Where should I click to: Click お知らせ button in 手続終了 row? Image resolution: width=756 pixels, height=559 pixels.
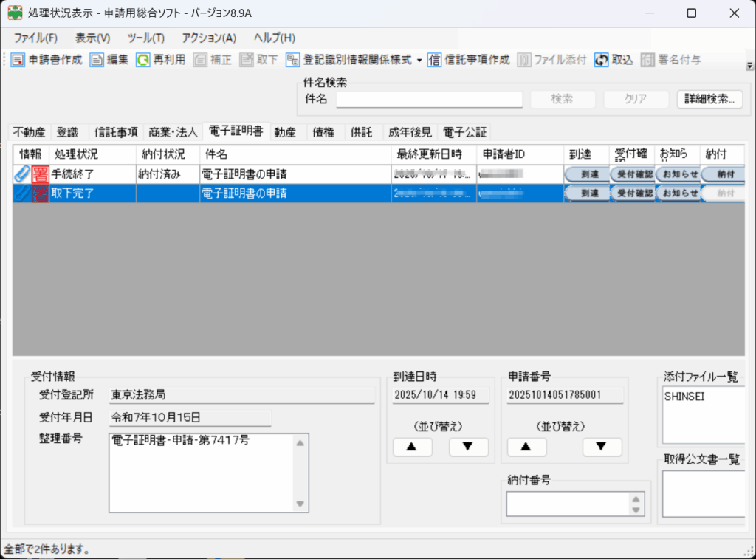click(677, 174)
